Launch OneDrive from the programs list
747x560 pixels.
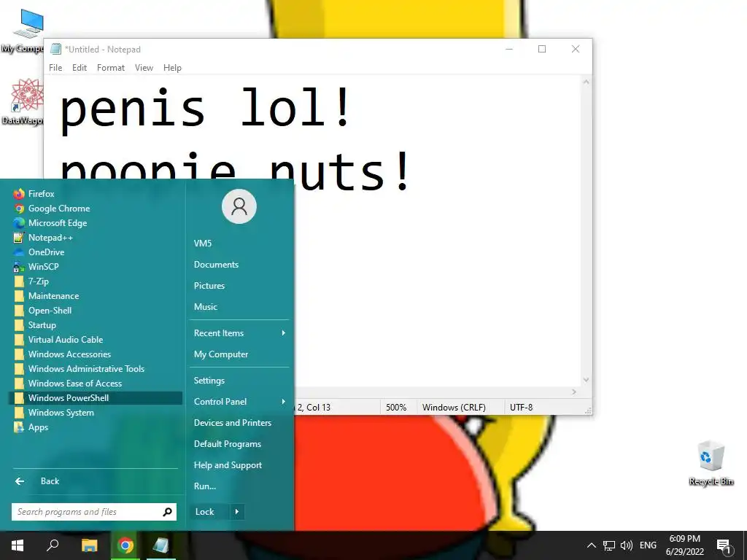pos(96,252)
